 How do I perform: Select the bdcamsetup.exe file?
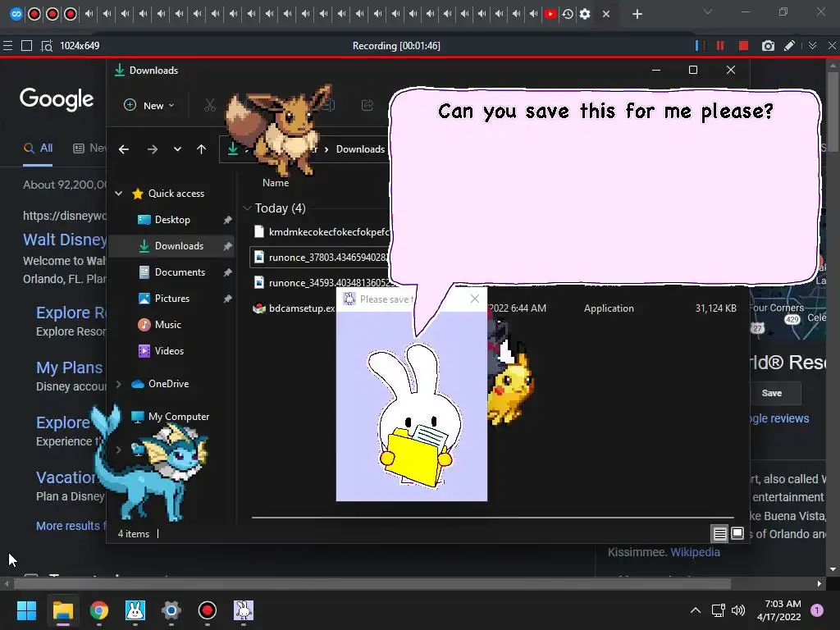point(294,308)
